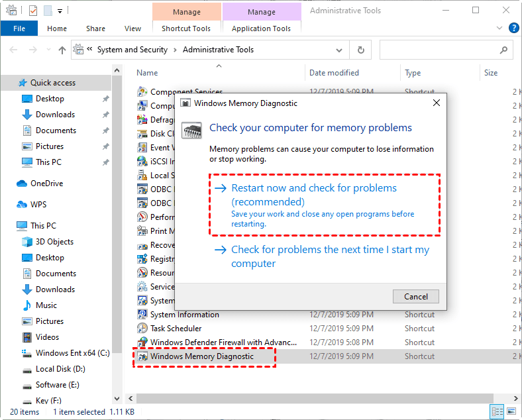
Task: Click the Back navigation arrow
Action: (x=13, y=50)
